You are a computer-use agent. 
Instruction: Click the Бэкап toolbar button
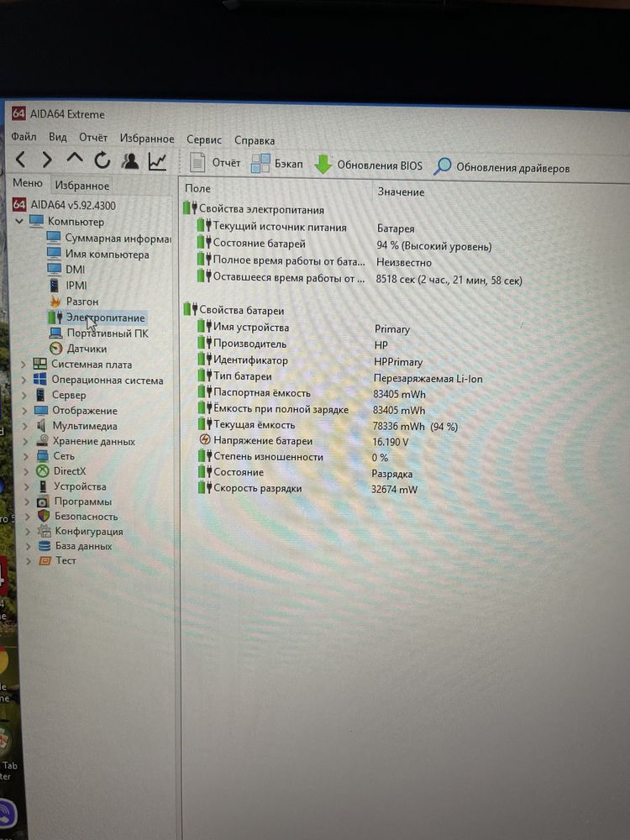(x=277, y=164)
